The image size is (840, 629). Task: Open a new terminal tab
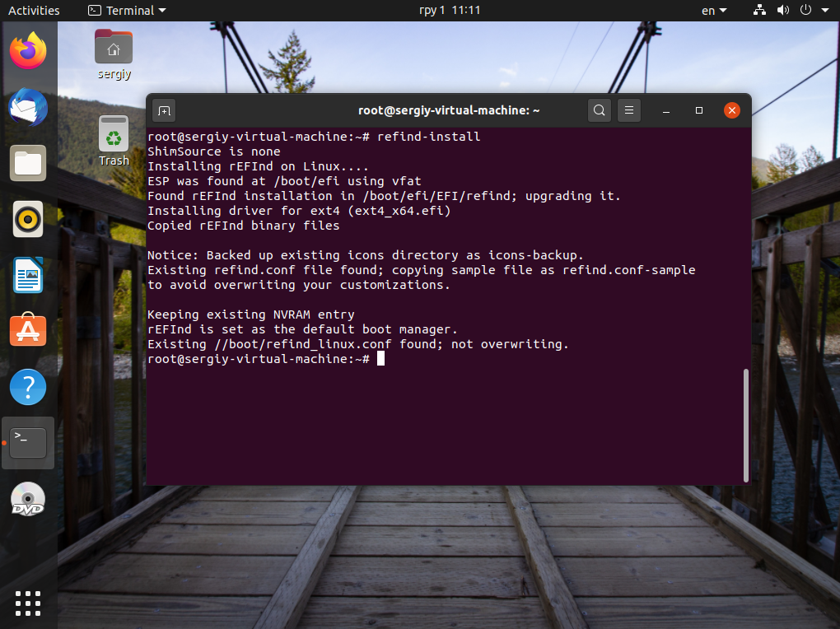165,111
